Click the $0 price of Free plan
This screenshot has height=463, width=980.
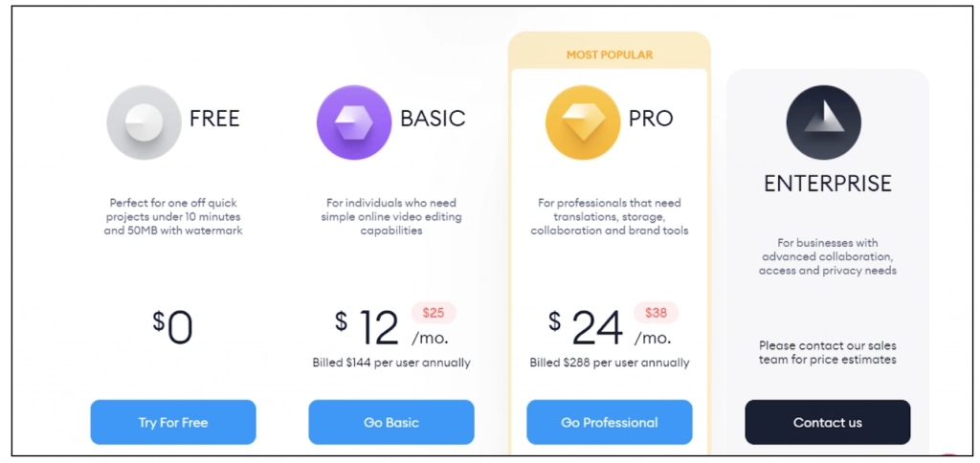173,328
